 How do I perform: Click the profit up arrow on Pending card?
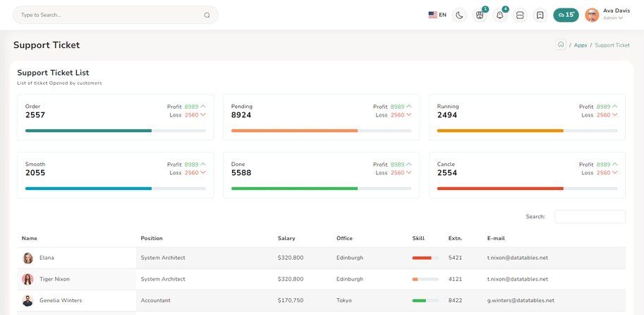[409, 107]
